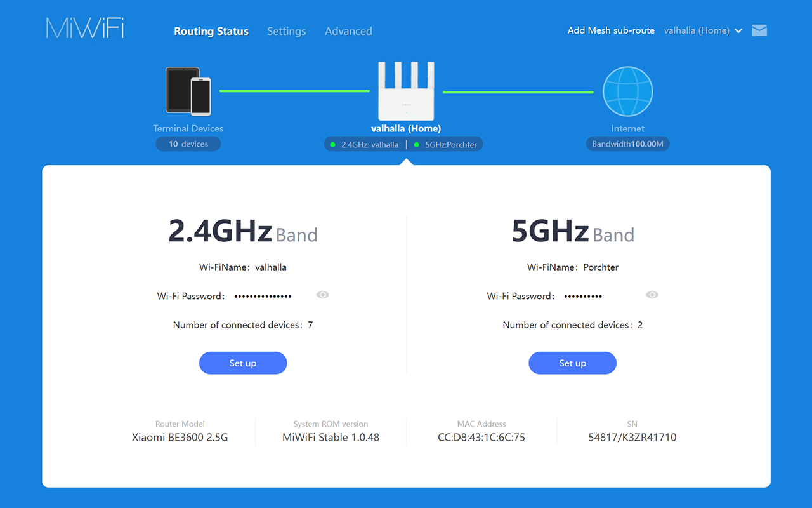The image size is (812, 508).
Task: Select the 2.4GHz: valhalla status indicator
Action: coord(365,145)
